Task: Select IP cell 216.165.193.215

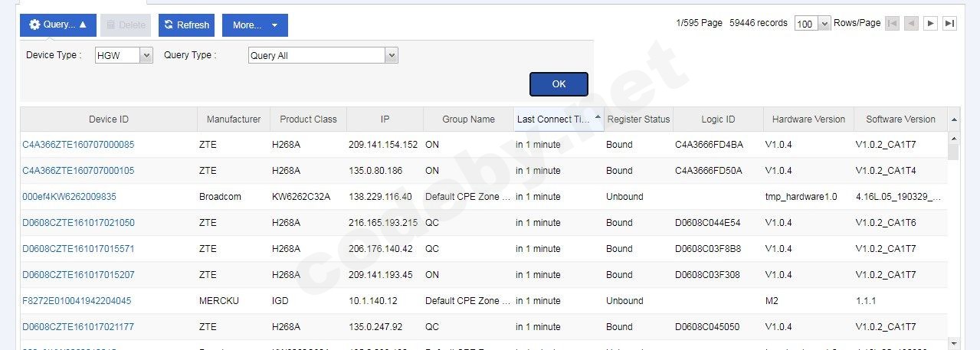Action: (383, 223)
